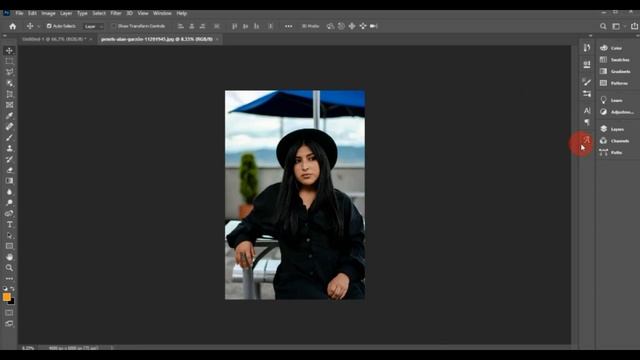Open the Paragraph panel icon in dock
The image size is (640, 360).
[587, 122]
